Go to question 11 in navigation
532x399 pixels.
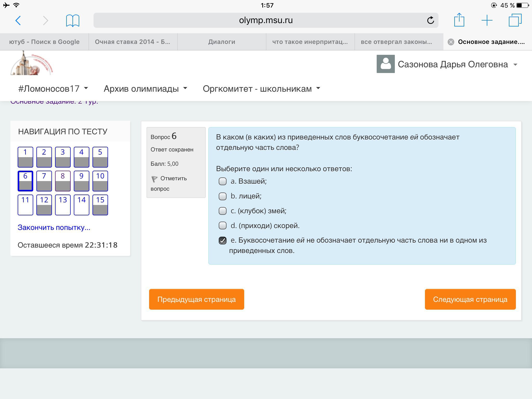(25, 205)
